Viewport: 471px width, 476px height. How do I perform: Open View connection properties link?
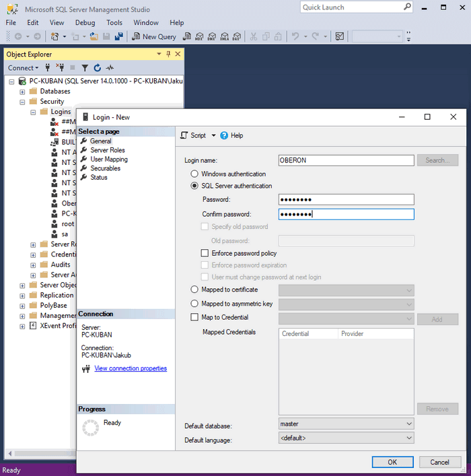click(x=131, y=368)
